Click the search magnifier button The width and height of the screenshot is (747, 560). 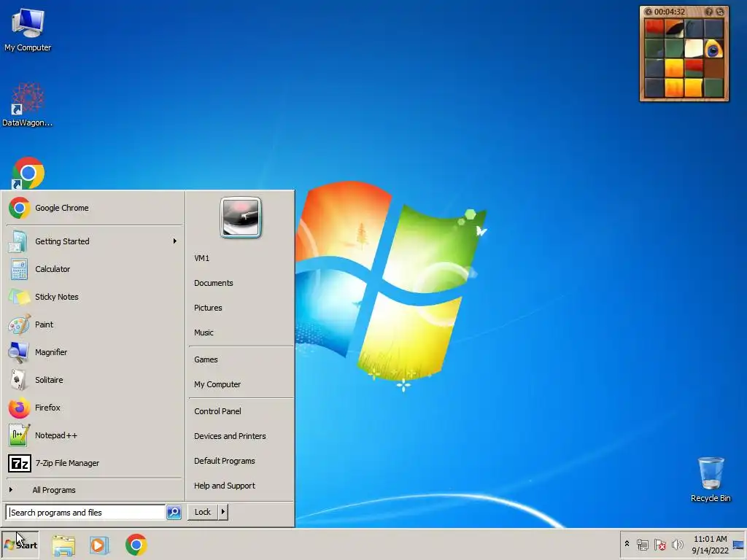(x=174, y=513)
